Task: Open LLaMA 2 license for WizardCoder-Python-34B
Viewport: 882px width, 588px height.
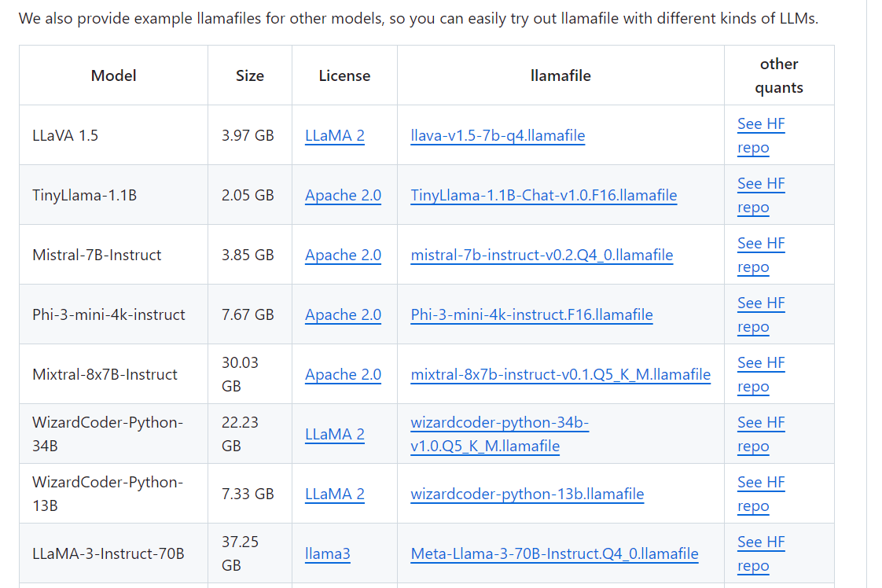Action: [335, 434]
